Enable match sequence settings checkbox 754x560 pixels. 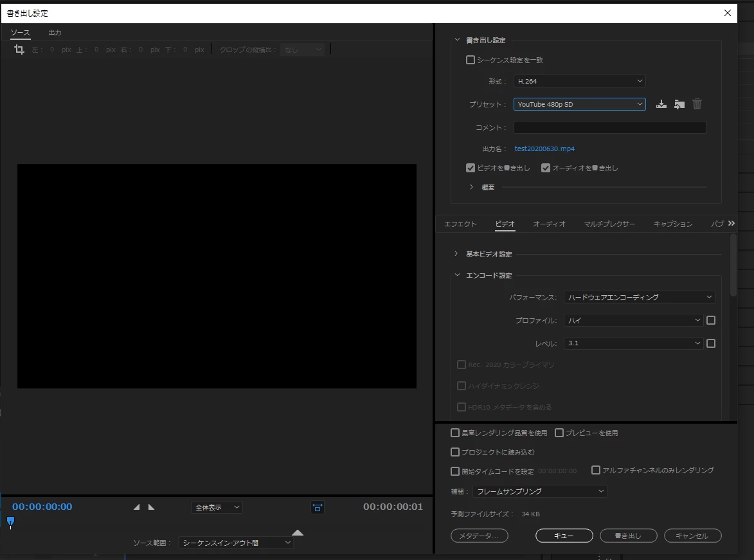471,60
